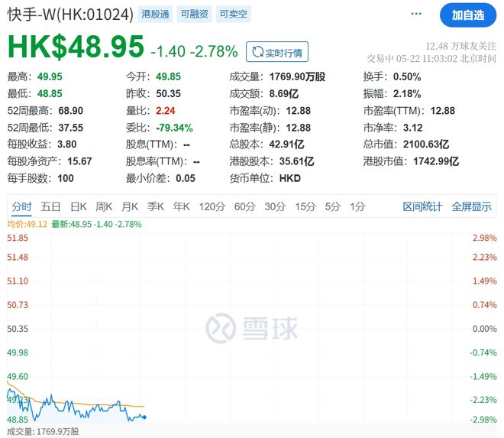504x438 pixels.
Task: Click the orange average price line
Action: [x=115, y=404]
